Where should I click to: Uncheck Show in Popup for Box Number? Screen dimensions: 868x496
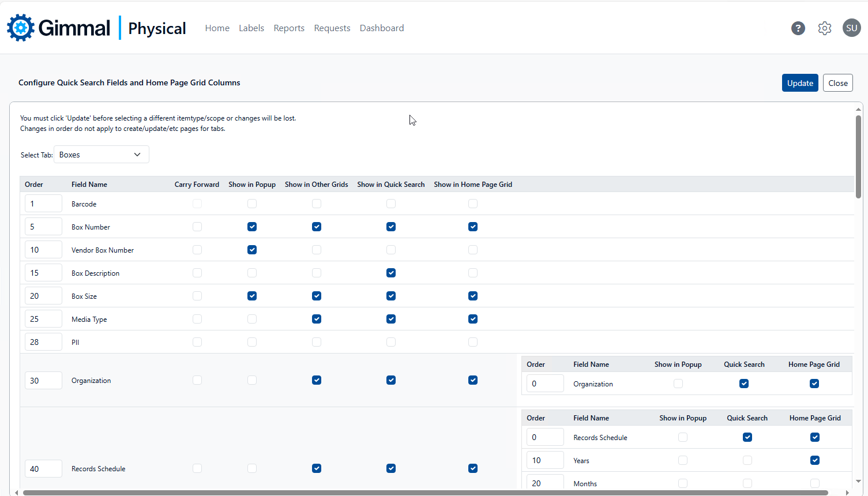(x=252, y=227)
